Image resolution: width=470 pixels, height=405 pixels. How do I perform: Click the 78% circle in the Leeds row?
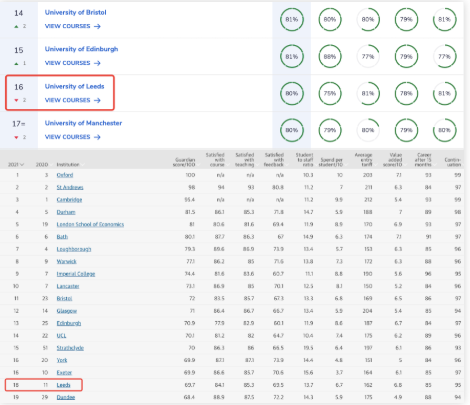point(406,93)
